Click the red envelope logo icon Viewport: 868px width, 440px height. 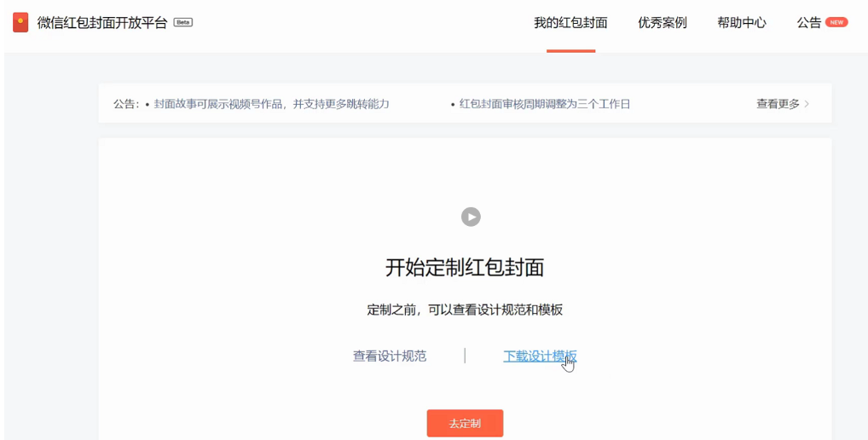pyautogui.click(x=20, y=22)
